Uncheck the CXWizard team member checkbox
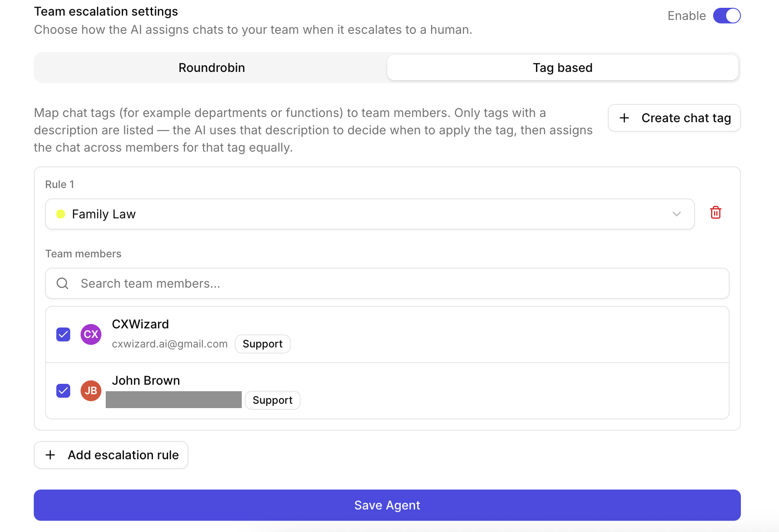 63,334
